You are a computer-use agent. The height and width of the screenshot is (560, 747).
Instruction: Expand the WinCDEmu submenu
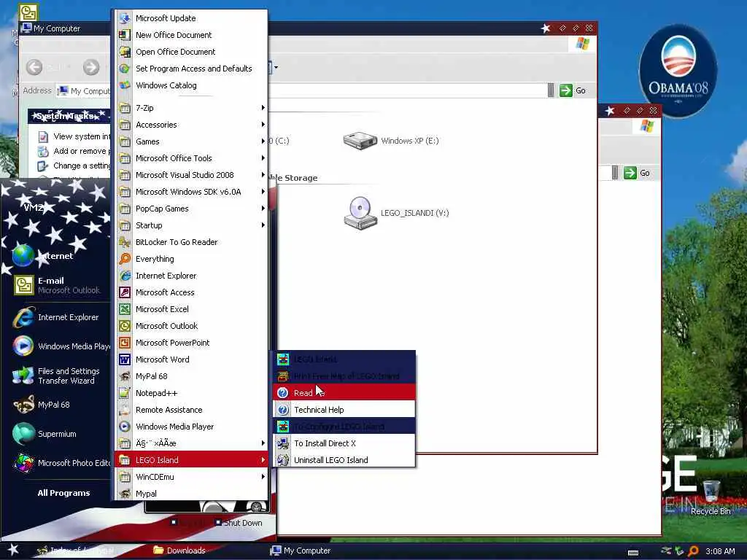point(191,477)
